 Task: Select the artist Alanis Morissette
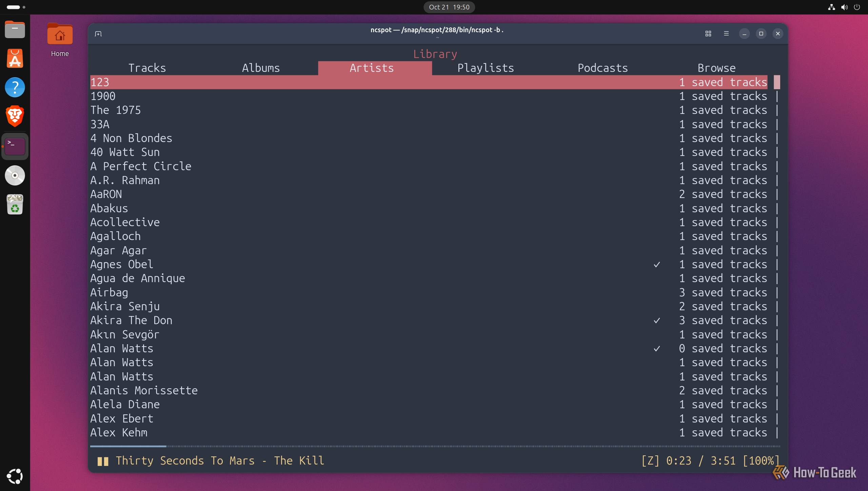click(x=429, y=390)
